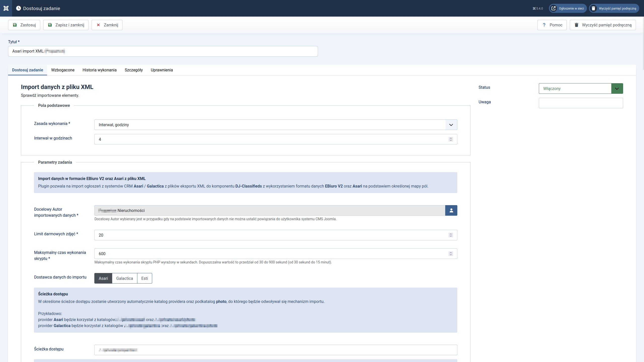Click Wyczyść pamięć podręczną in header bar
The height and width of the screenshot is (362, 644).
tap(614, 9)
